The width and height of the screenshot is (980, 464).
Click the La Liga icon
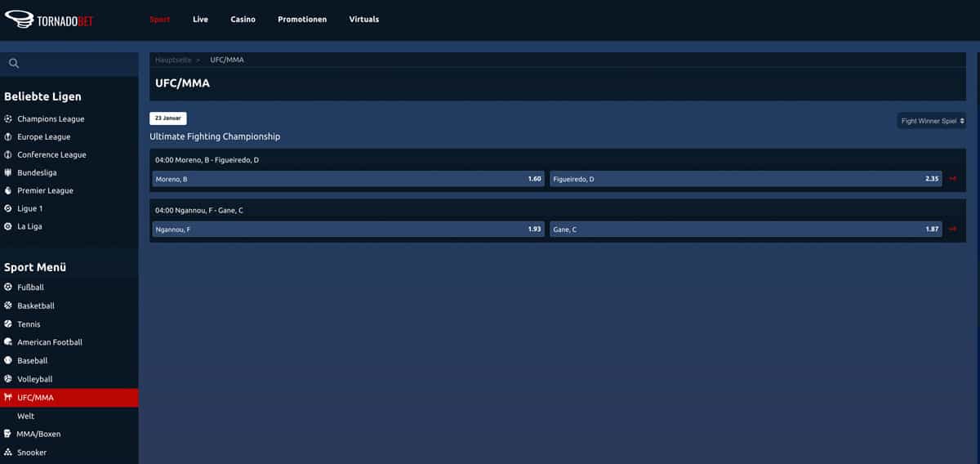8,226
